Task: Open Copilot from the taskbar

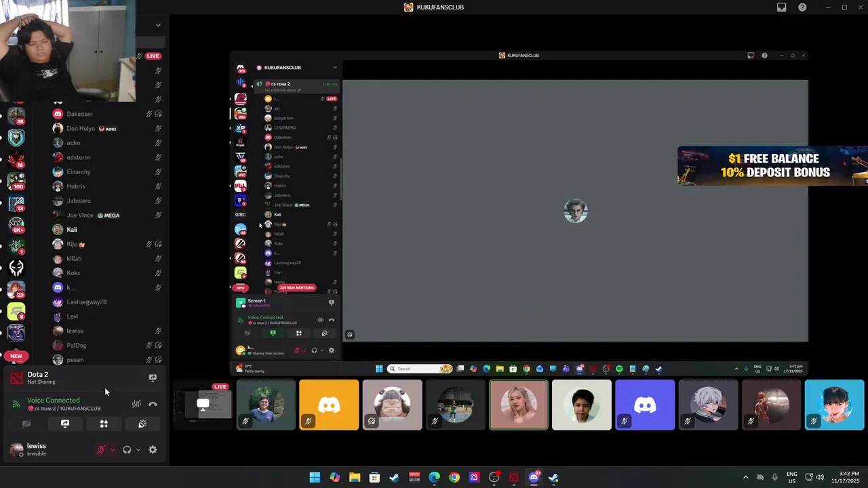Action: pyautogui.click(x=335, y=477)
